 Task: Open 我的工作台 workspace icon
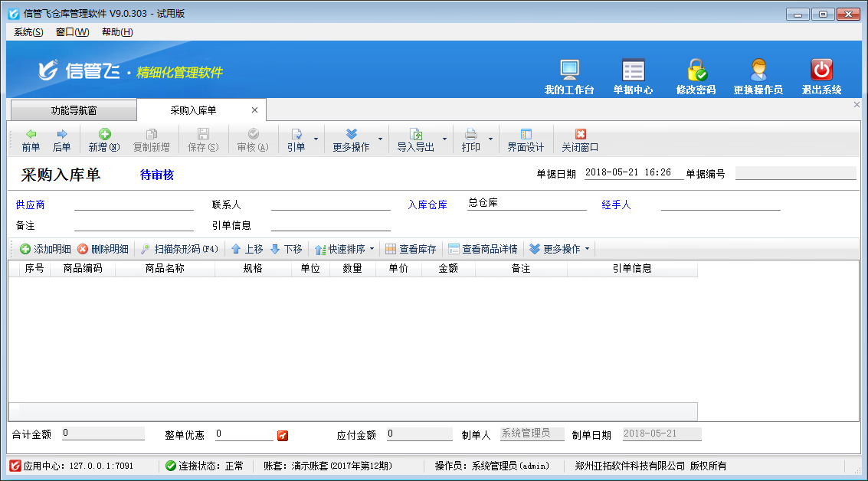pyautogui.click(x=568, y=73)
